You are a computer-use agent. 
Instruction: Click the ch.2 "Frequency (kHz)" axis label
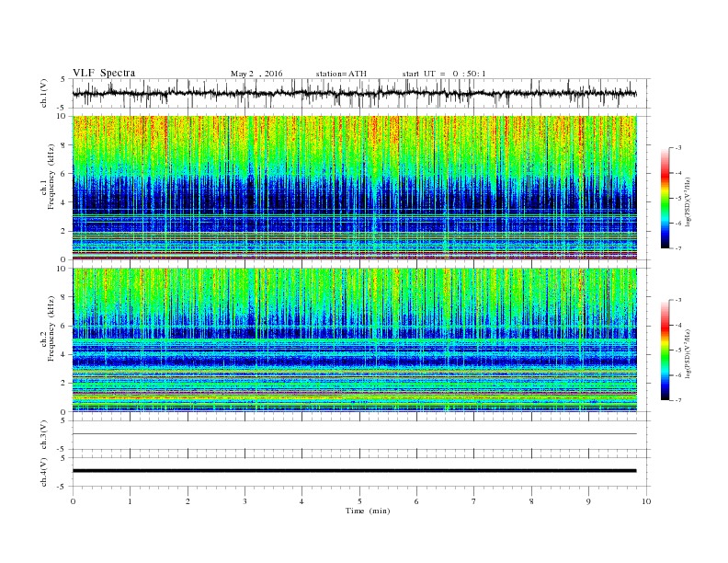point(51,327)
